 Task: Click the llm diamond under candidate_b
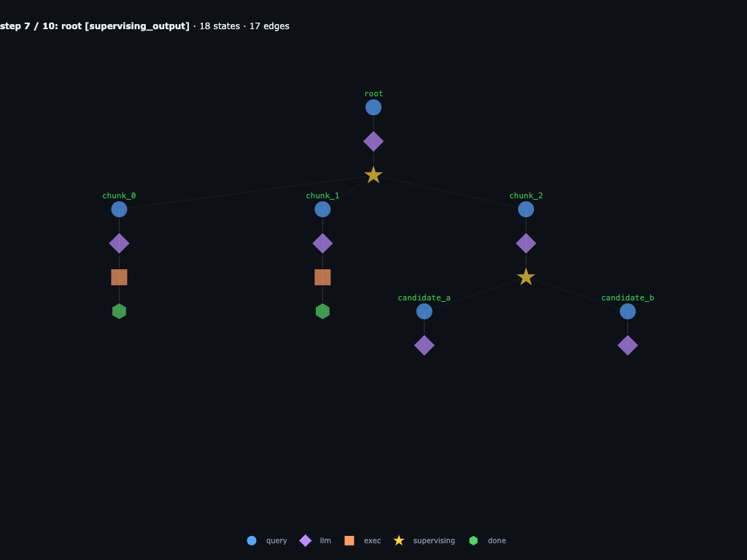click(628, 345)
